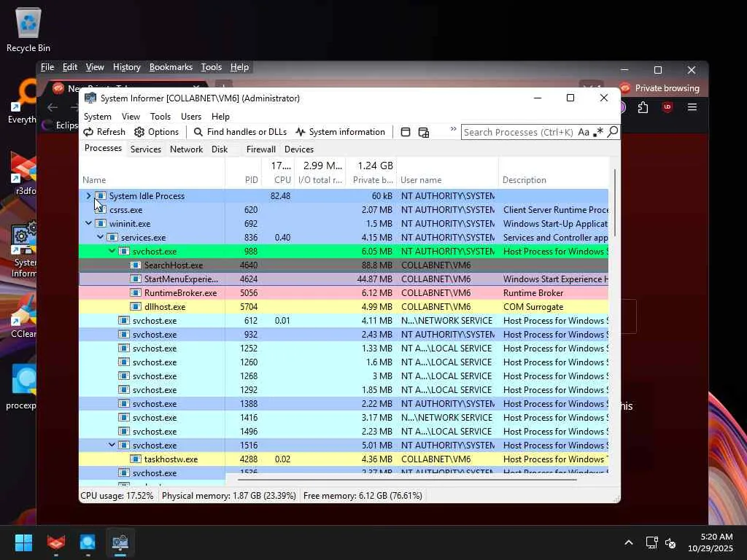This screenshot has width=747, height=560.
Task: Click the find window icon in toolbar
Action: pos(424,132)
